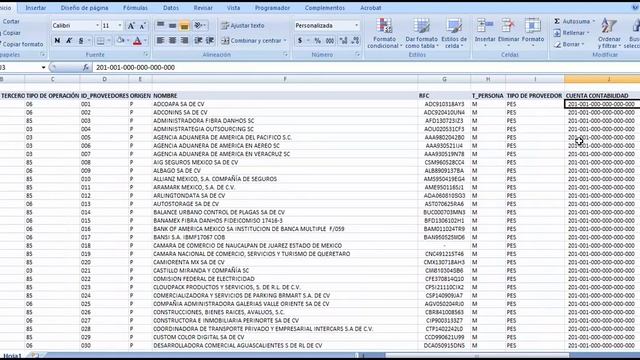The width and height of the screenshot is (640, 360).
Task: Align text to top of cell
Action: click(160, 26)
